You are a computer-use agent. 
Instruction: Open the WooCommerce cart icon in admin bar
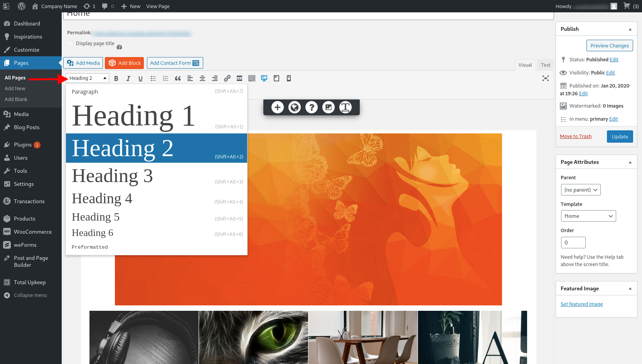point(627,6)
